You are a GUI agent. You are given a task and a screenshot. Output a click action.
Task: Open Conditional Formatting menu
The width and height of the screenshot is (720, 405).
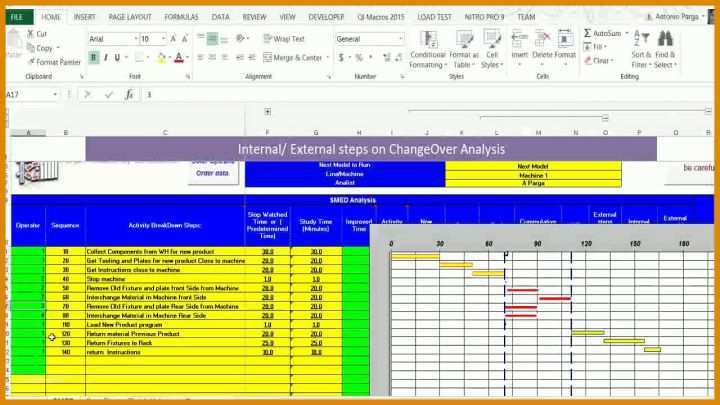(x=428, y=50)
